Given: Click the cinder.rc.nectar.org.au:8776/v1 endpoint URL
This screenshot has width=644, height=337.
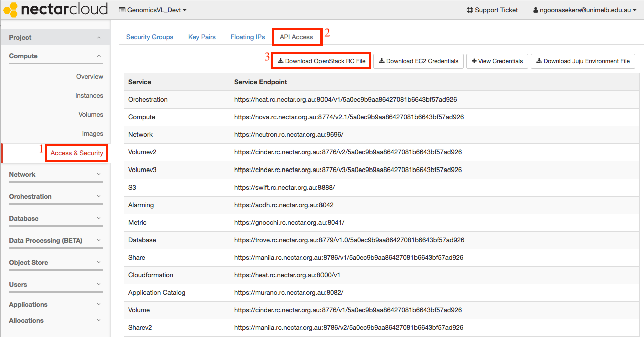Looking at the screenshot, I should pos(348,310).
